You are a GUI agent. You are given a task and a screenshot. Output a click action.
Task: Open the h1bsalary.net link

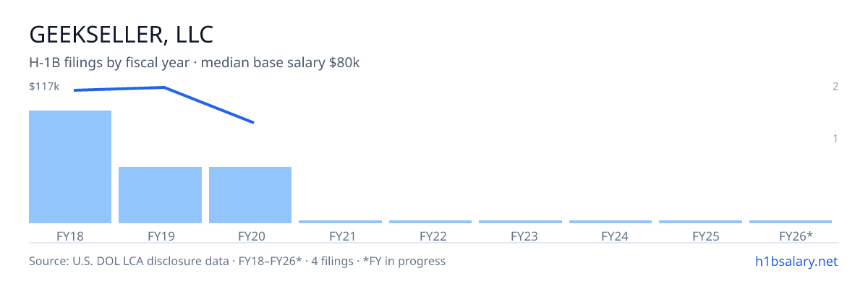coord(796,261)
